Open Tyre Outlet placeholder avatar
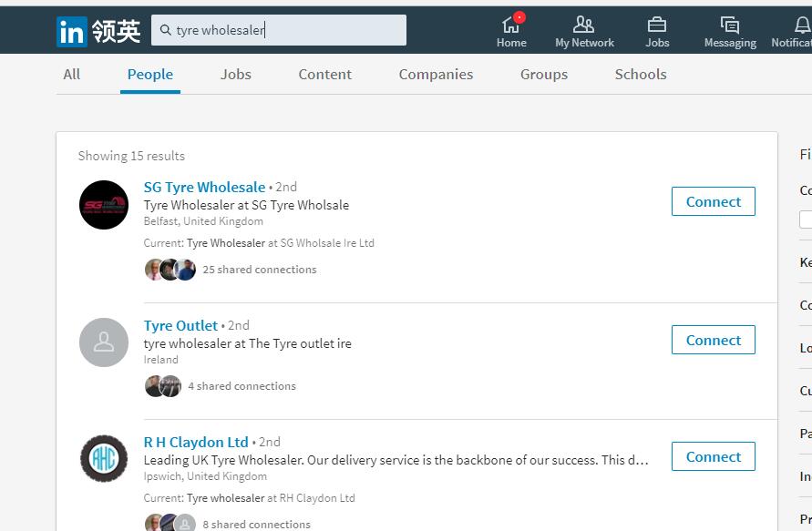The width and height of the screenshot is (812, 531). [x=104, y=342]
